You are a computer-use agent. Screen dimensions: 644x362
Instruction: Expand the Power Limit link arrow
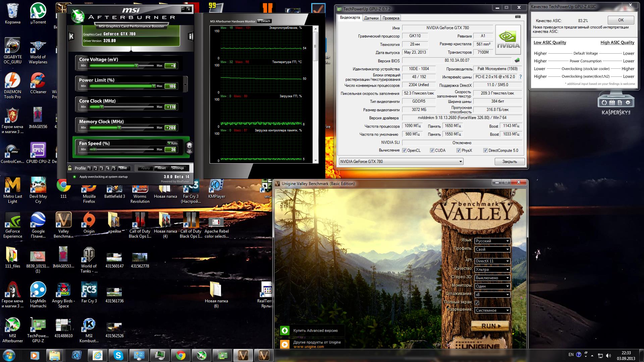[x=185, y=84]
